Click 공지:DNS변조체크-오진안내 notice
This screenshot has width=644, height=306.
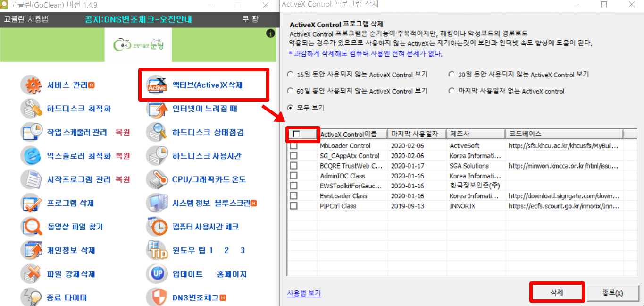pos(138,19)
